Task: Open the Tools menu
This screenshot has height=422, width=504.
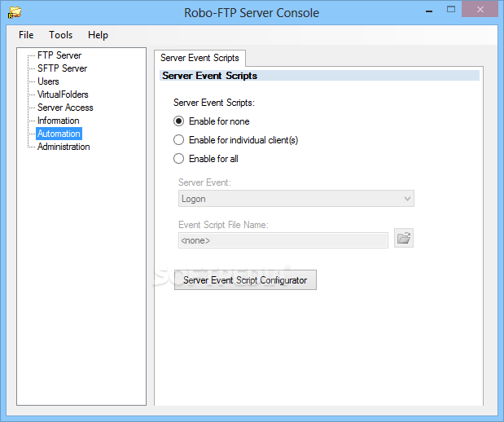Action: point(60,35)
